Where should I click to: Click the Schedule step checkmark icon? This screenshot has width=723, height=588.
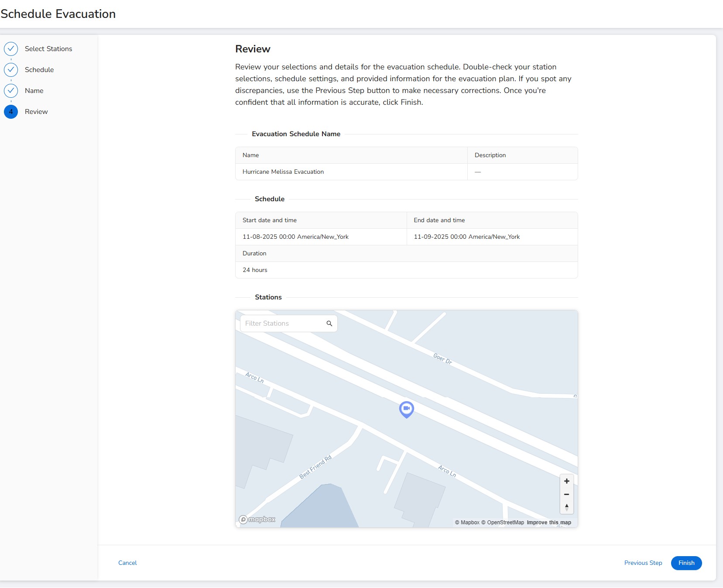coord(11,70)
